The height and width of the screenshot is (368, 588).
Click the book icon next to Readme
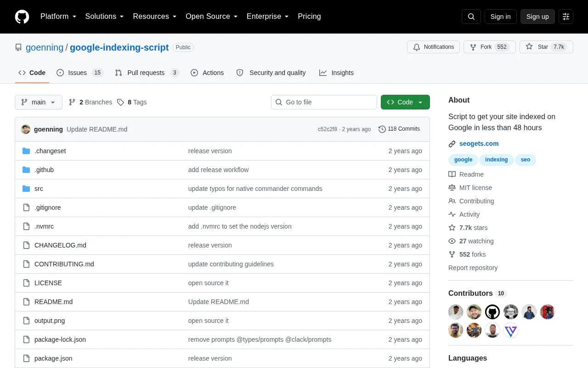tap(452, 174)
